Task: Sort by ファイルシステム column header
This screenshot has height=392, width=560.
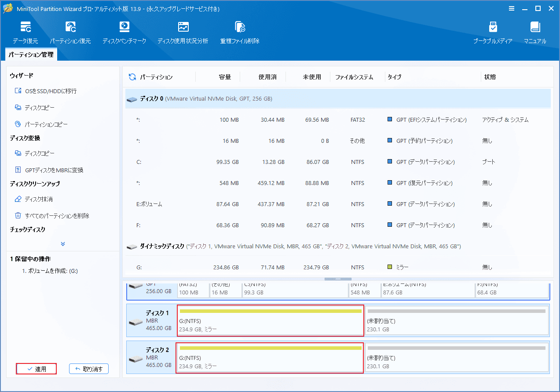Action: (354, 77)
